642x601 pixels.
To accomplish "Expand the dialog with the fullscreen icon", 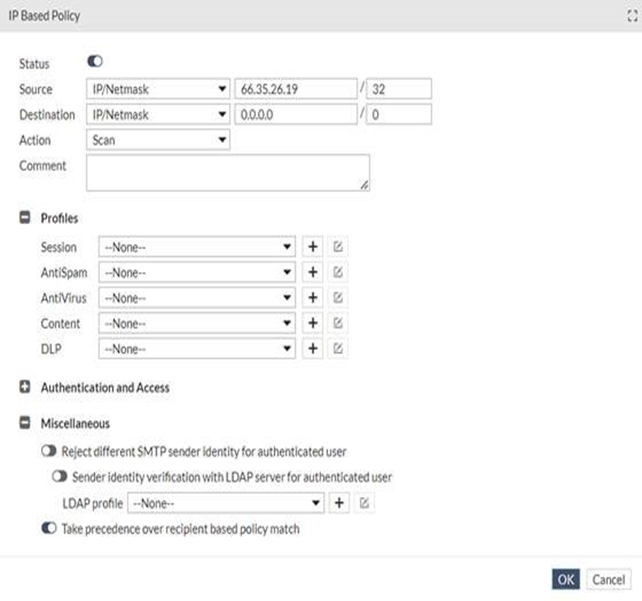I will (x=630, y=16).
